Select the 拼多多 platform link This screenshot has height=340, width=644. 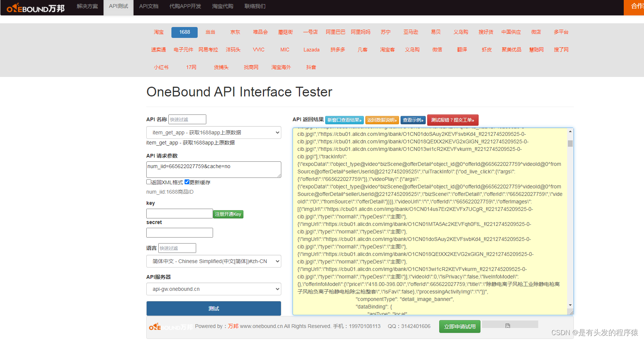click(338, 50)
